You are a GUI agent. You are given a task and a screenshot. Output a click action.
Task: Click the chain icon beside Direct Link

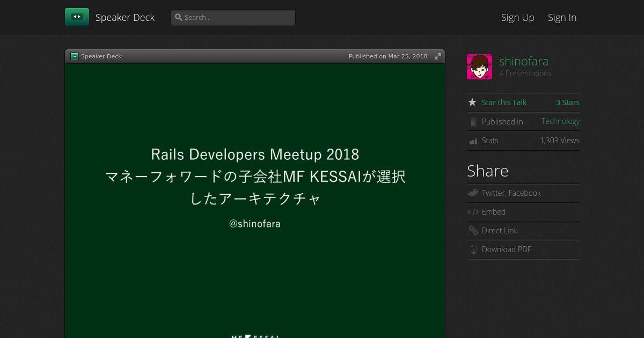coord(473,231)
